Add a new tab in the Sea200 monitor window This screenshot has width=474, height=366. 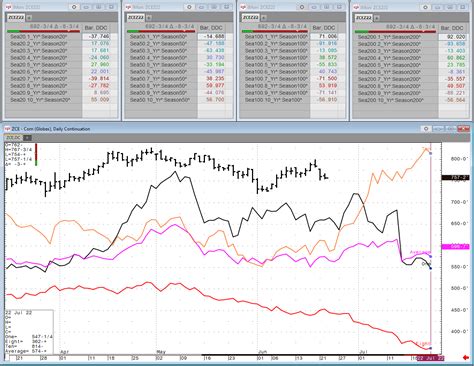377,18
